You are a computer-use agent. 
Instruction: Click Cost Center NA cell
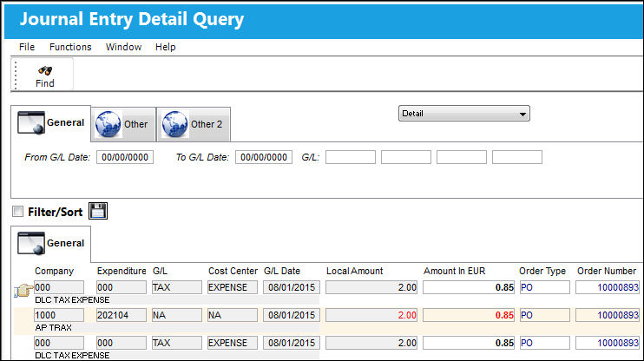coord(233,315)
